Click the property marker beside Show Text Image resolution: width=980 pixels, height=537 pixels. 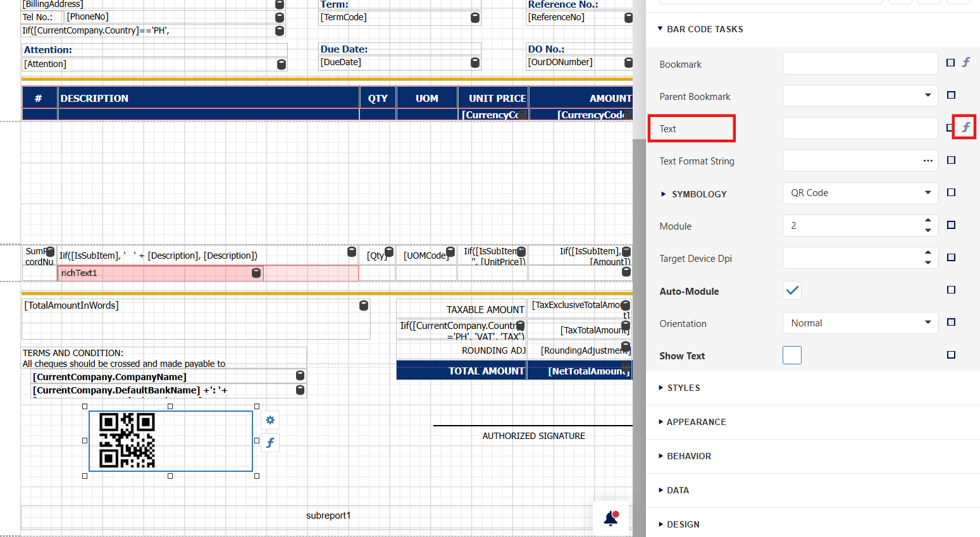(x=951, y=355)
